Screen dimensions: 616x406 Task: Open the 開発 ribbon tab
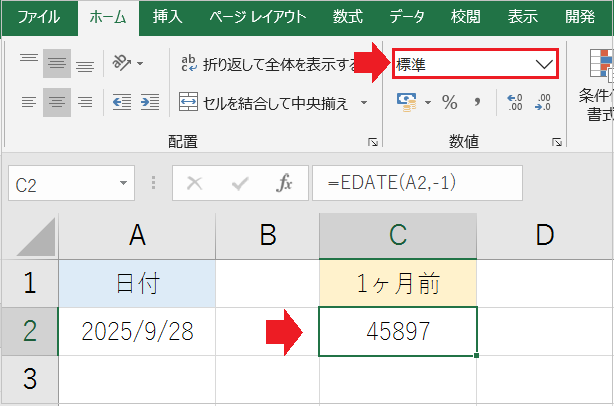580,17
